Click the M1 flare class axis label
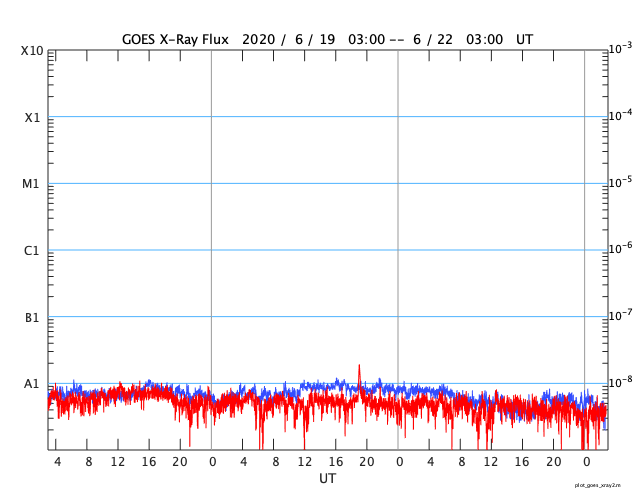 pos(31,184)
